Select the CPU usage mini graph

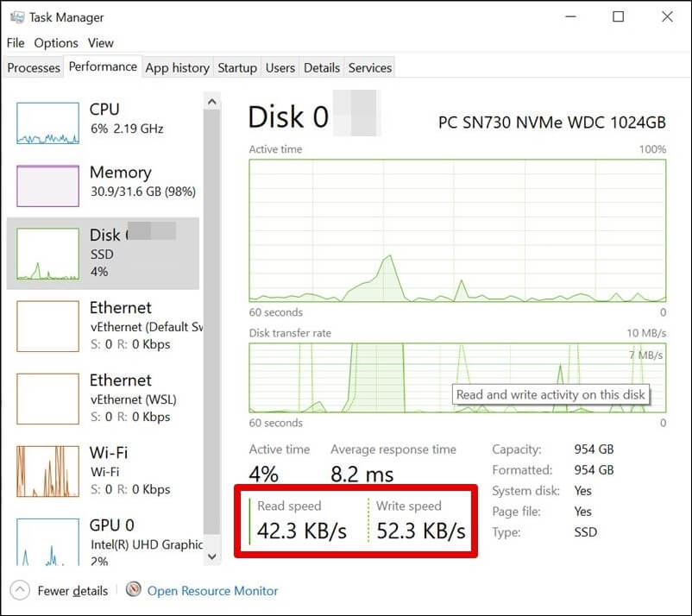pyautogui.click(x=48, y=123)
